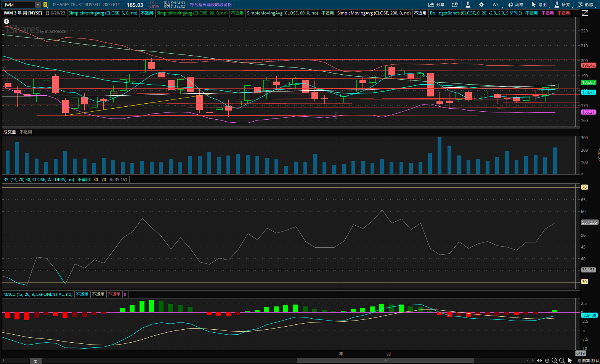
Task: Click the IWM symbol input field
Action: [x=18, y=5]
